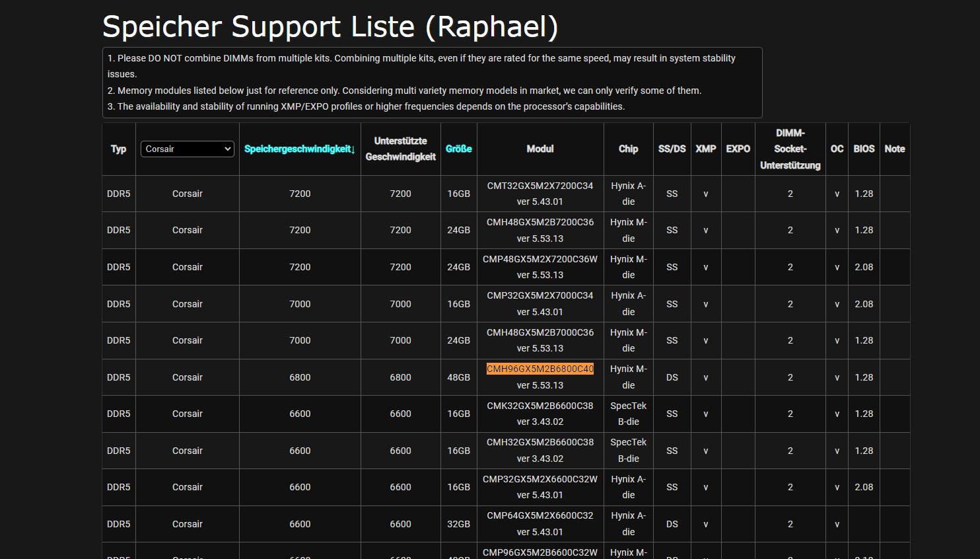Select the CMK32GX5M2B6600C38 module cell
980x559 pixels.
pyautogui.click(x=540, y=414)
